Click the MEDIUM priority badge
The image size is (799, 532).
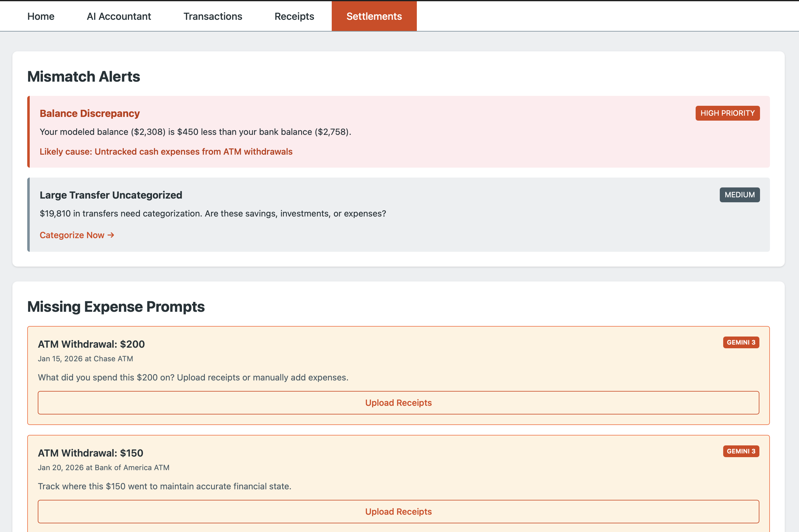pos(740,195)
